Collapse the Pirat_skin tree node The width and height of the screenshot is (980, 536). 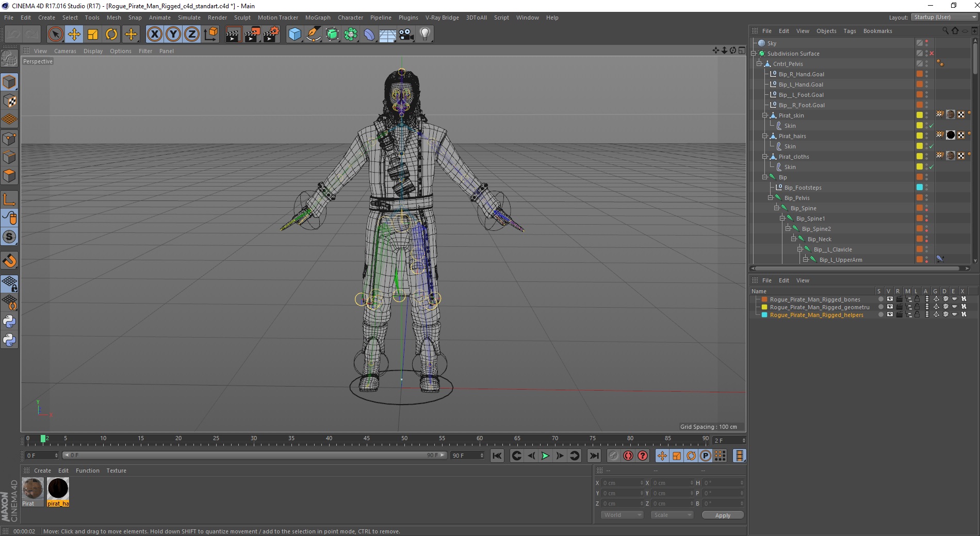pos(764,115)
